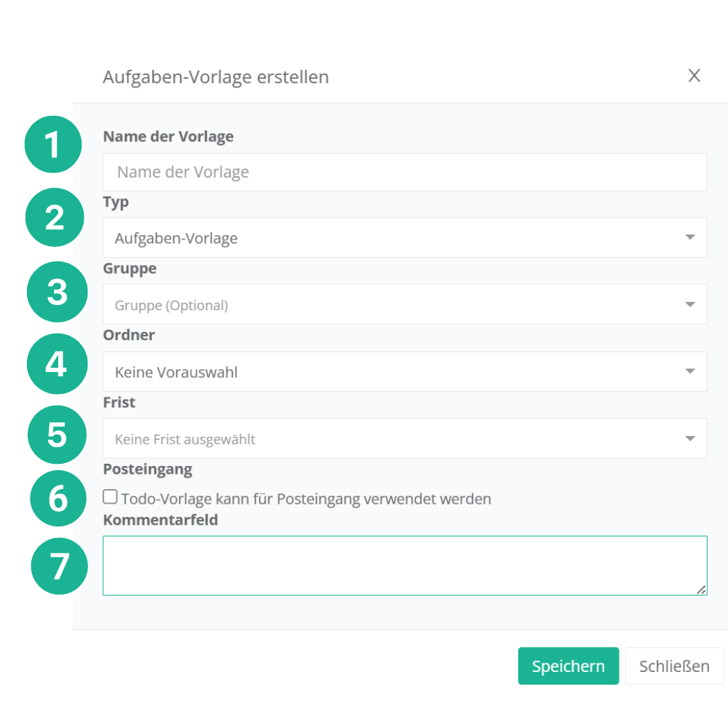Open the Frist dropdown
The image size is (728, 728).
[393, 439]
